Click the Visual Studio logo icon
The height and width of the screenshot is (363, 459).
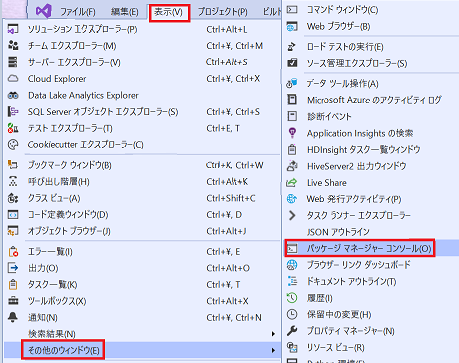(43, 11)
